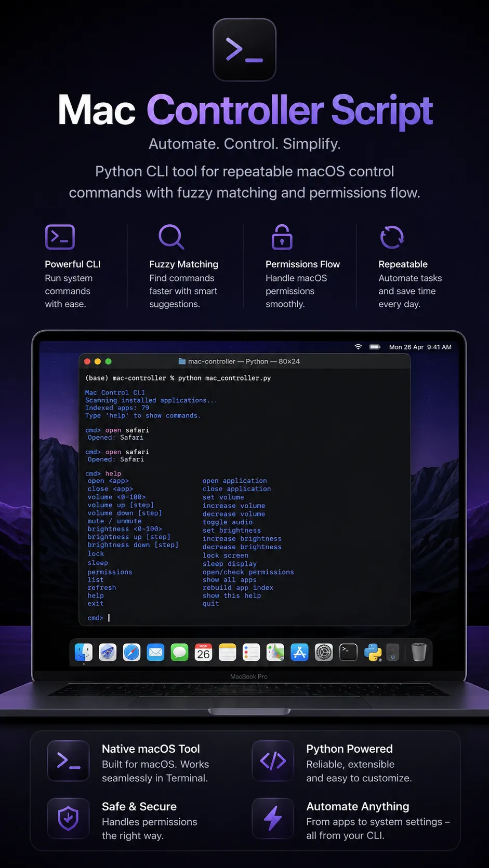This screenshot has height=868, width=489.
Task: Click the 'quit' description text
Action: click(210, 604)
